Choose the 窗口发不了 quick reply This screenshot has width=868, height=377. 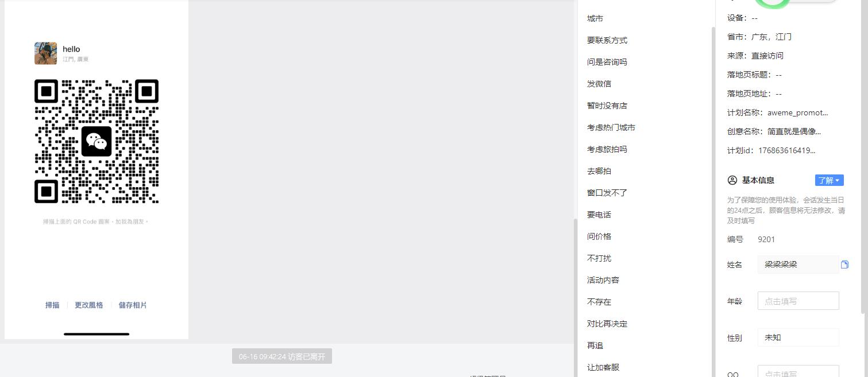coord(607,193)
